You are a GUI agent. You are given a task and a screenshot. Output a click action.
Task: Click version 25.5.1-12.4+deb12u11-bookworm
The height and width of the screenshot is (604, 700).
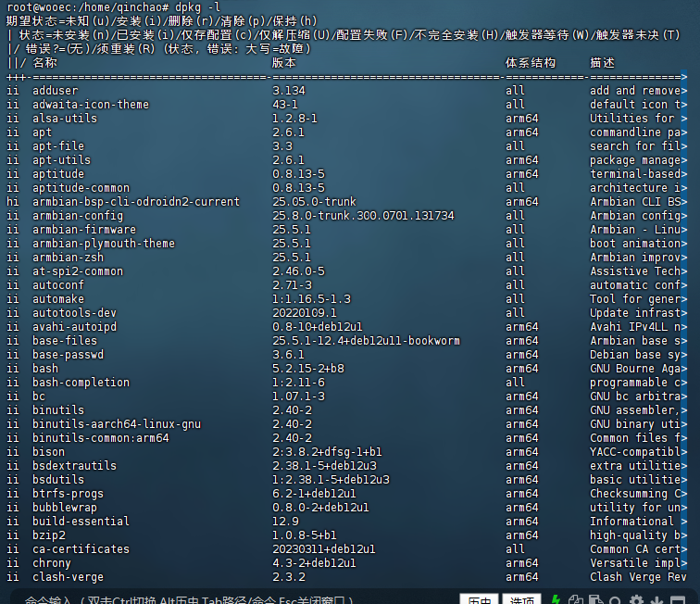(x=366, y=340)
